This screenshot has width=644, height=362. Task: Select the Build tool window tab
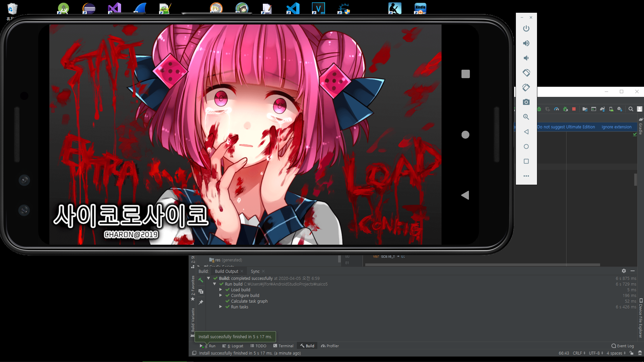coord(307,346)
